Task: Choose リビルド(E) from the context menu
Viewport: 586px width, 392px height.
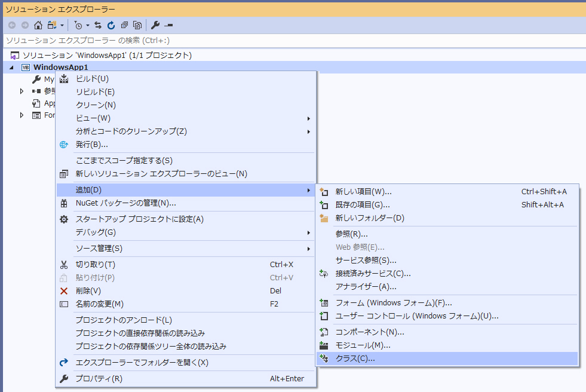Action: pos(186,92)
